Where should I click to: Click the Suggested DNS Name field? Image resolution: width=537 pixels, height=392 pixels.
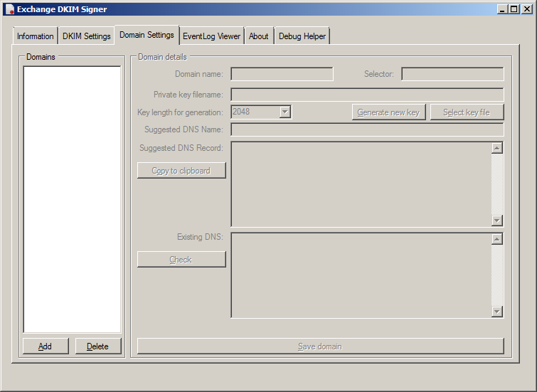[367, 129]
